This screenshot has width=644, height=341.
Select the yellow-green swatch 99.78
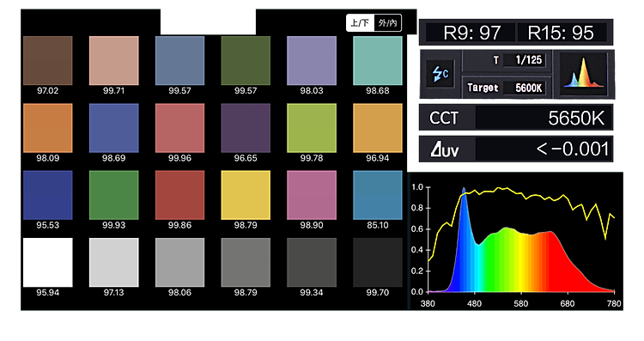click(312, 128)
